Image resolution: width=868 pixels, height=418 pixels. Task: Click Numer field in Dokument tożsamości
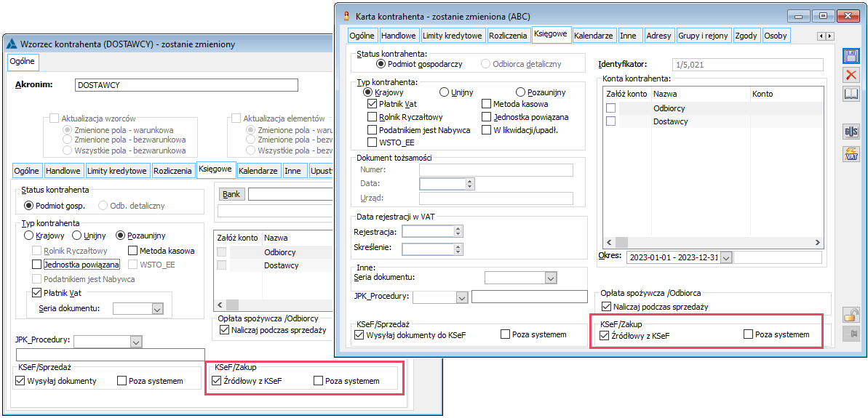496,169
